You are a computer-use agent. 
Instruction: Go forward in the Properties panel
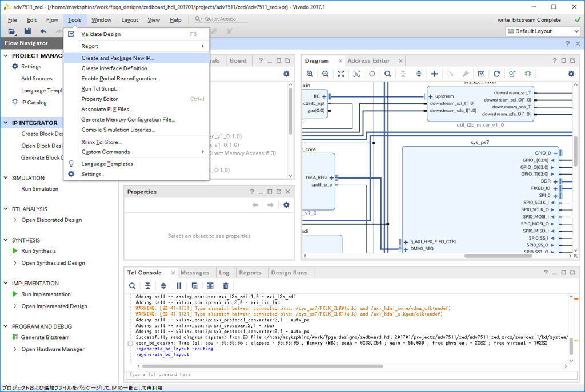tap(270, 205)
